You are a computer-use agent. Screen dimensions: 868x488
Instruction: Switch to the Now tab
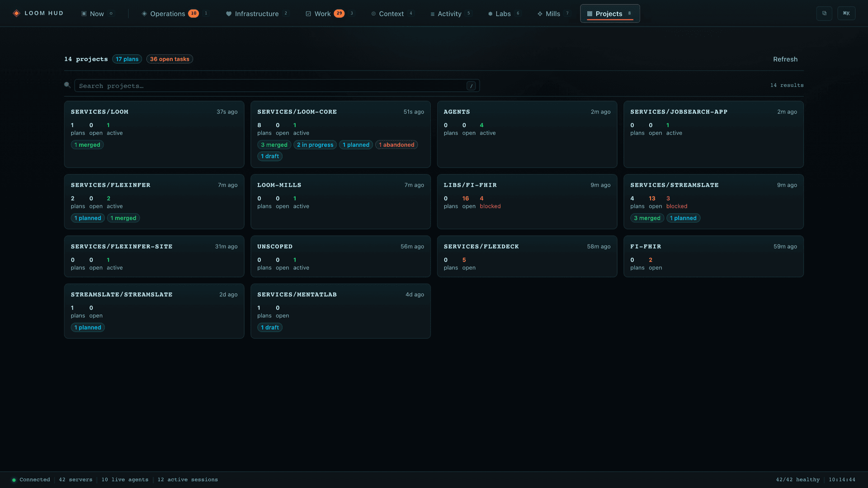(97, 14)
